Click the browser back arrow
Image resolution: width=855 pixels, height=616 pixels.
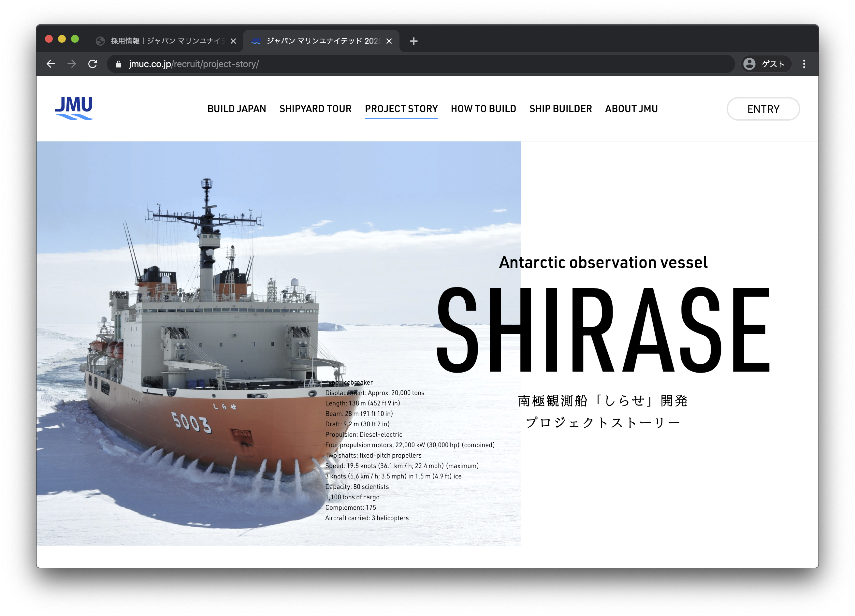pos(51,64)
